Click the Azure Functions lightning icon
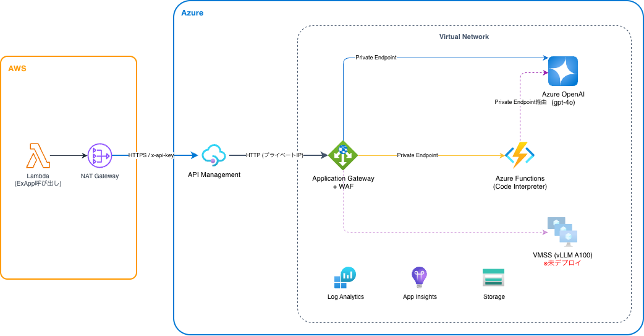This screenshot has height=336, width=644. 520,155
